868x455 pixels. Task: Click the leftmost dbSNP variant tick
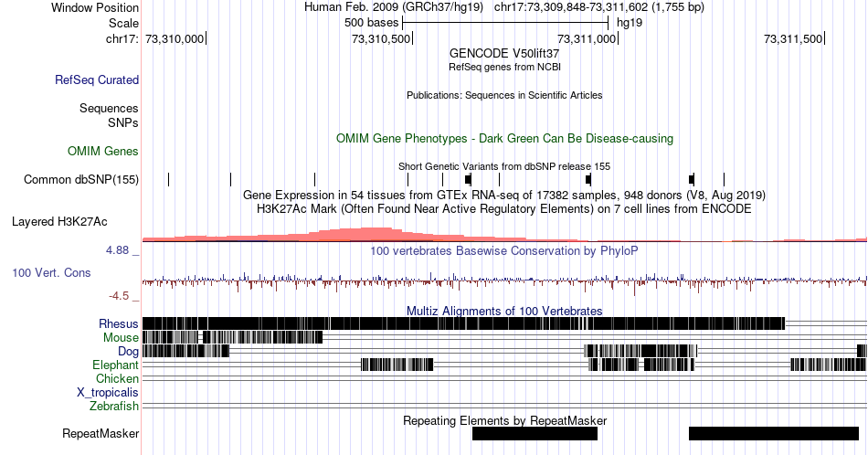(x=169, y=179)
